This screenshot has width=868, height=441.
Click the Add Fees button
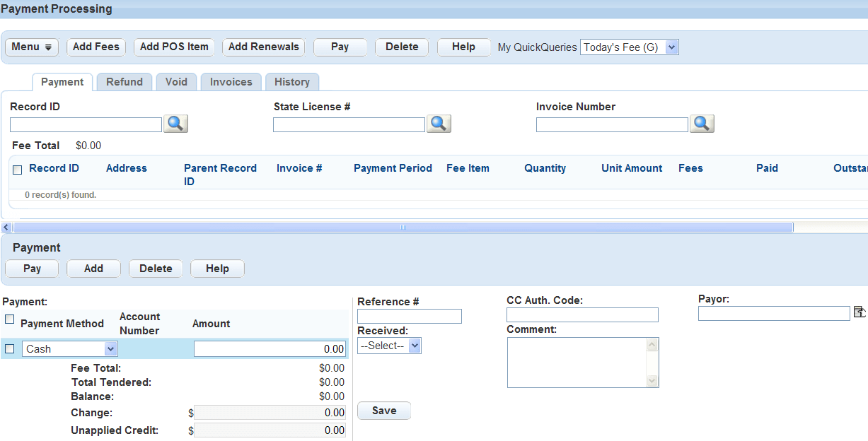point(96,47)
